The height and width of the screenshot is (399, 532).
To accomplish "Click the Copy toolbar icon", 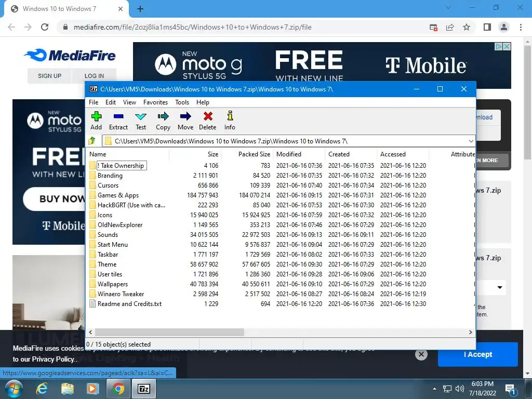I will [163, 121].
